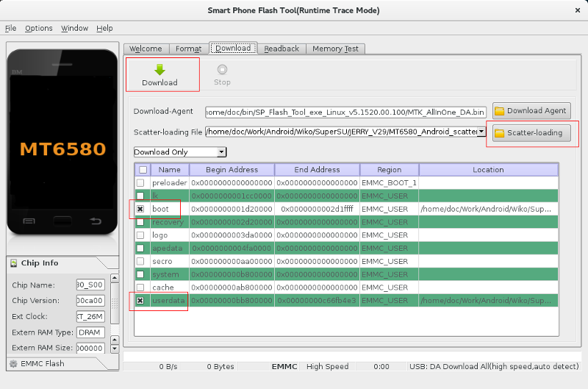588x389 pixels.
Task: Uncheck the userdata partition checkbox
Action: [x=140, y=301]
